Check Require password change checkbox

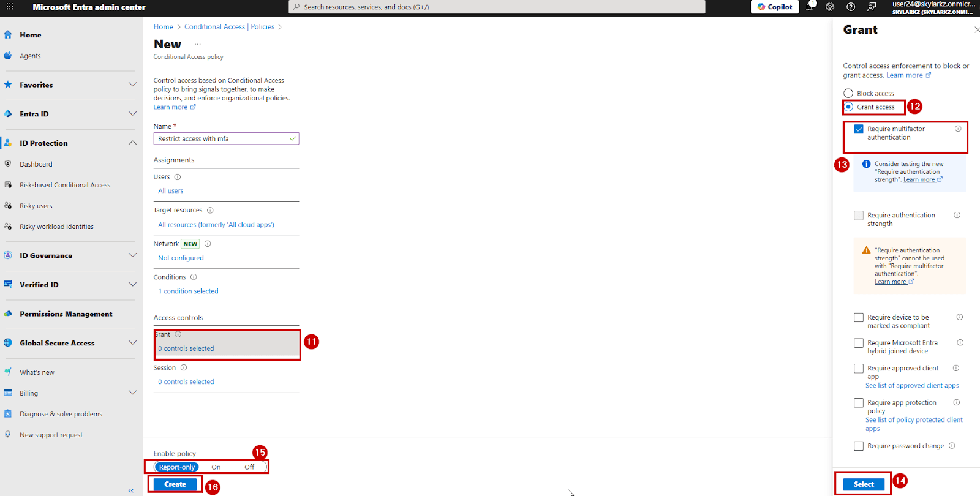[859, 446]
